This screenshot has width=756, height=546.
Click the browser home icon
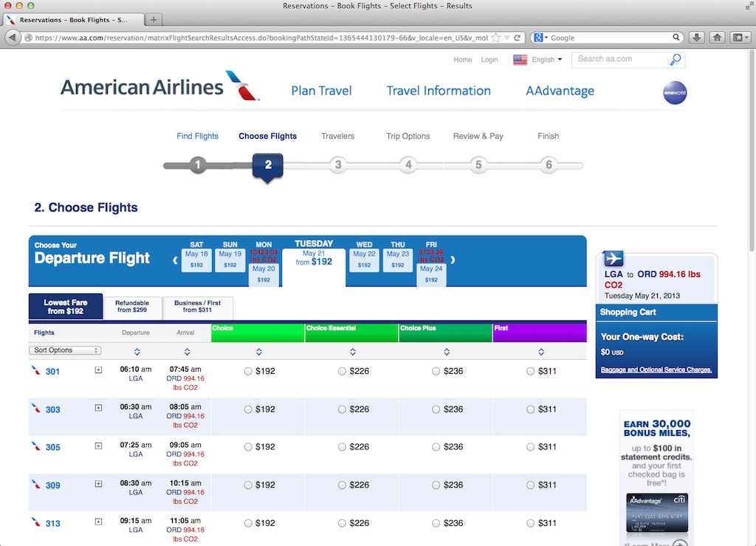click(718, 38)
